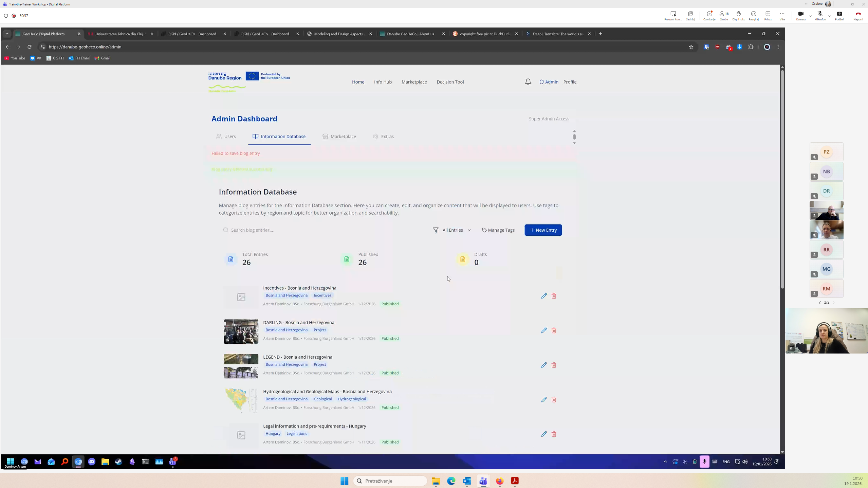
Task: Edit the DARLING - Bosnia and Herzegovina entry
Action: click(544, 330)
